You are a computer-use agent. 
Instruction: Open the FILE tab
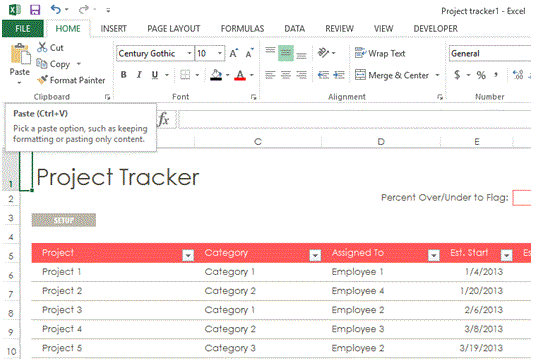tap(23, 29)
